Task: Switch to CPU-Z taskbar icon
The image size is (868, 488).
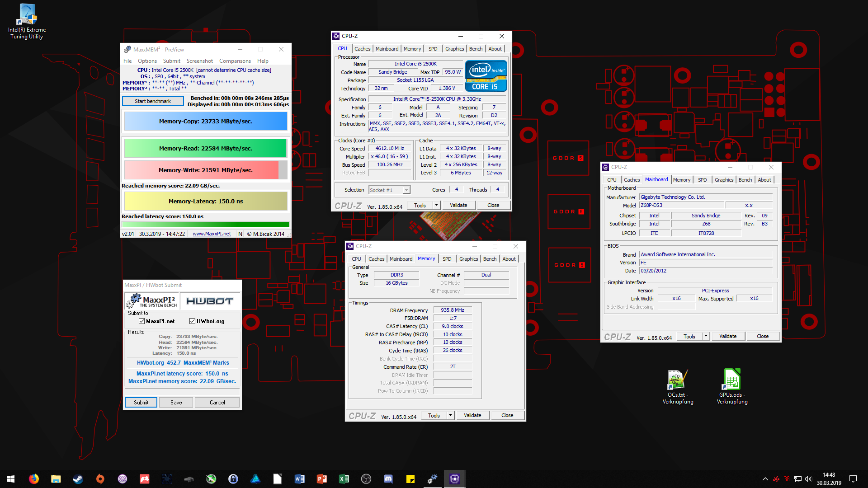Action: point(454,479)
